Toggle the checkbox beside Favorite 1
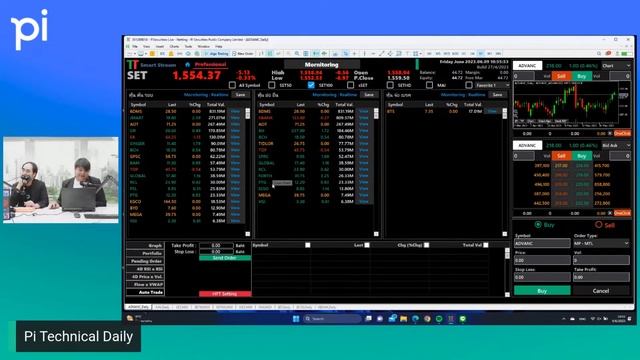 [469, 85]
